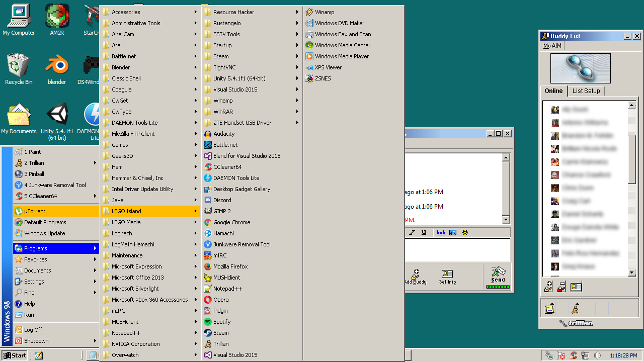The height and width of the screenshot is (362, 644).
Task: Select the Recycle Bin desktop icon
Action: [x=19, y=69]
